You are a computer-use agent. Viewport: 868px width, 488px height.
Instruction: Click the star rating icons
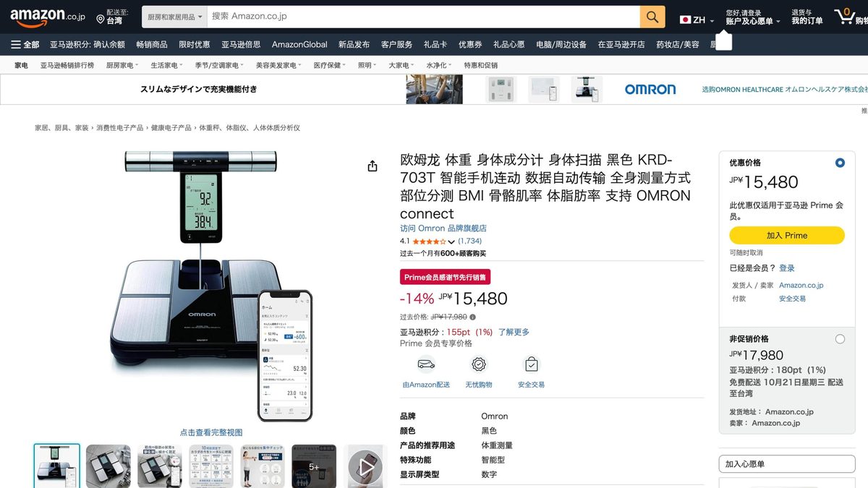[429, 241]
